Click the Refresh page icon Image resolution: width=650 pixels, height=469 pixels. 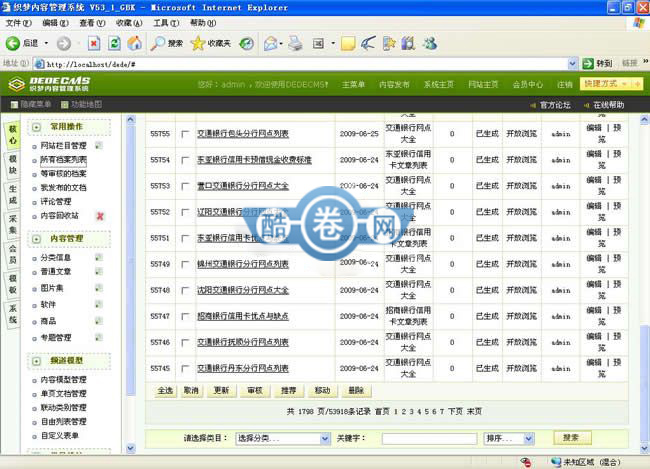click(x=114, y=43)
